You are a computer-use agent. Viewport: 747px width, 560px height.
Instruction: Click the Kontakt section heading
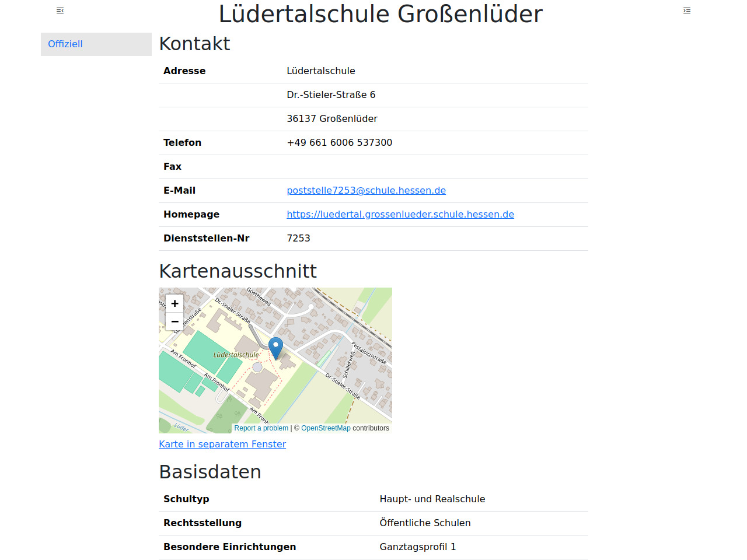point(194,44)
